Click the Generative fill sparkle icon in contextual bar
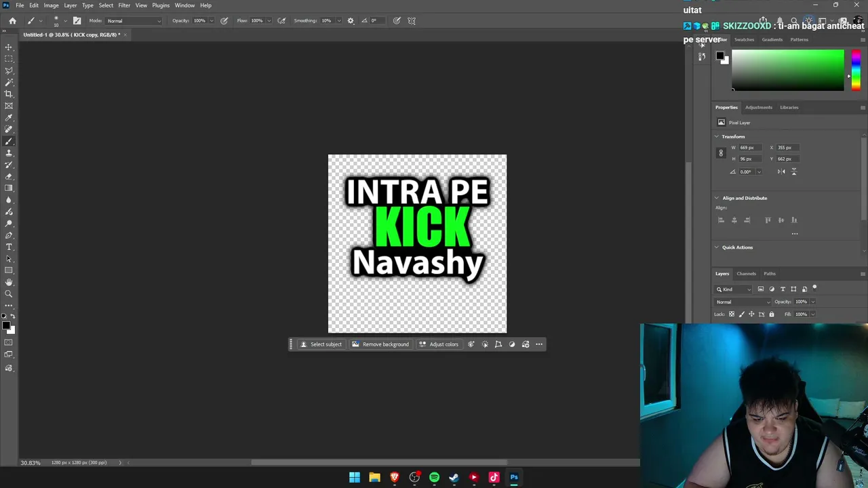The height and width of the screenshot is (488, 868). tap(471, 344)
